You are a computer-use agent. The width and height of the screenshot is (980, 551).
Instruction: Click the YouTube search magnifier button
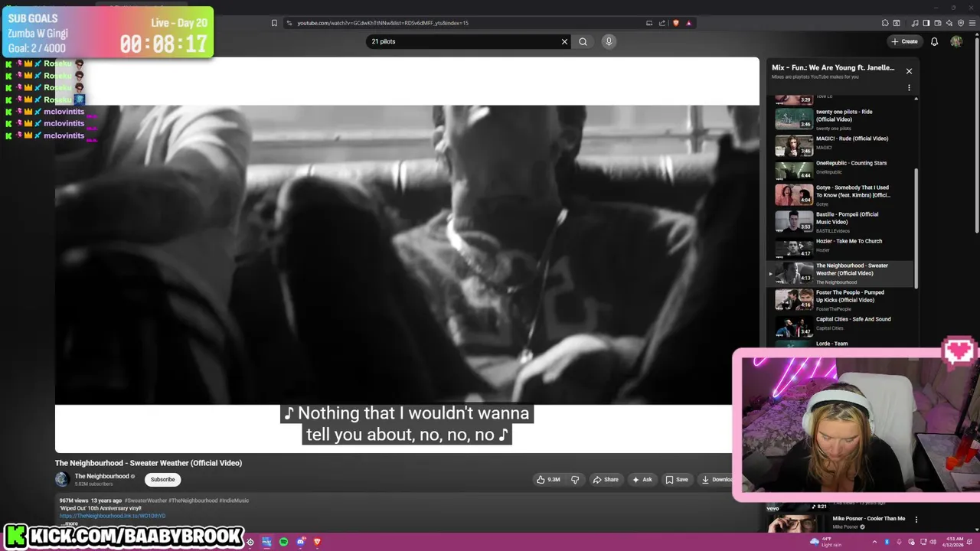(583, 41)
